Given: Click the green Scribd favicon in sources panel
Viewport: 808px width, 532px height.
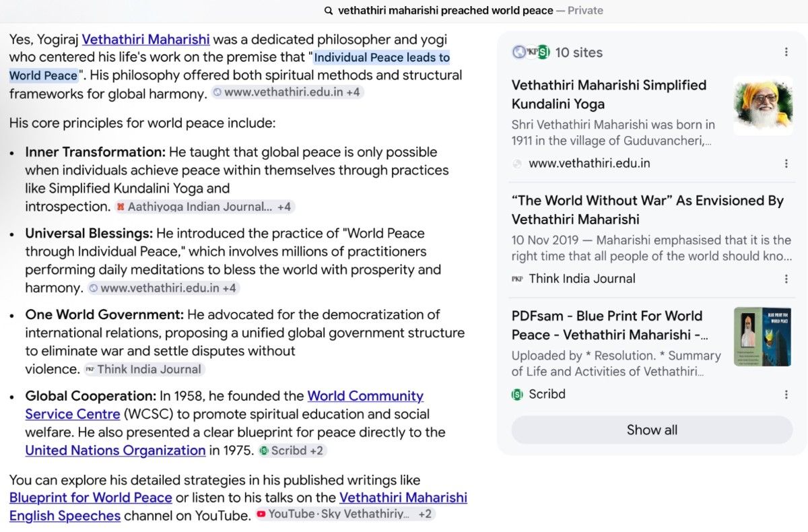Looking at the screenshot, I should click(x=517, y=395).
